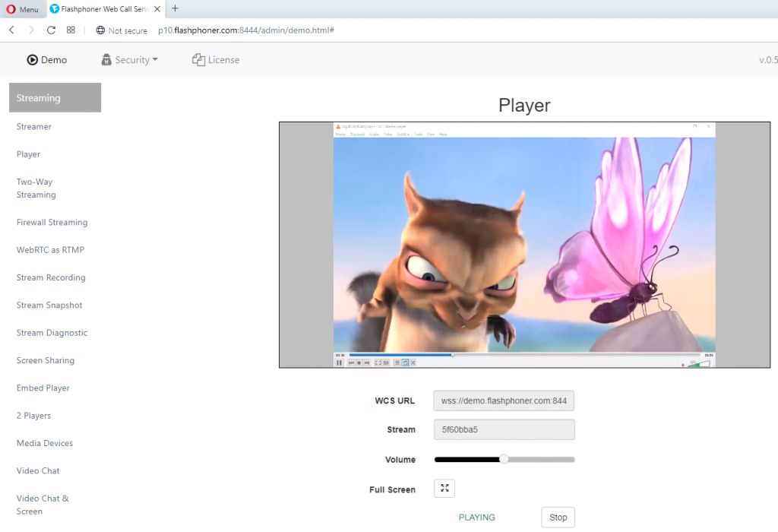Adjust the Volume slider
The image size is (778, 532).
point(504,460)
